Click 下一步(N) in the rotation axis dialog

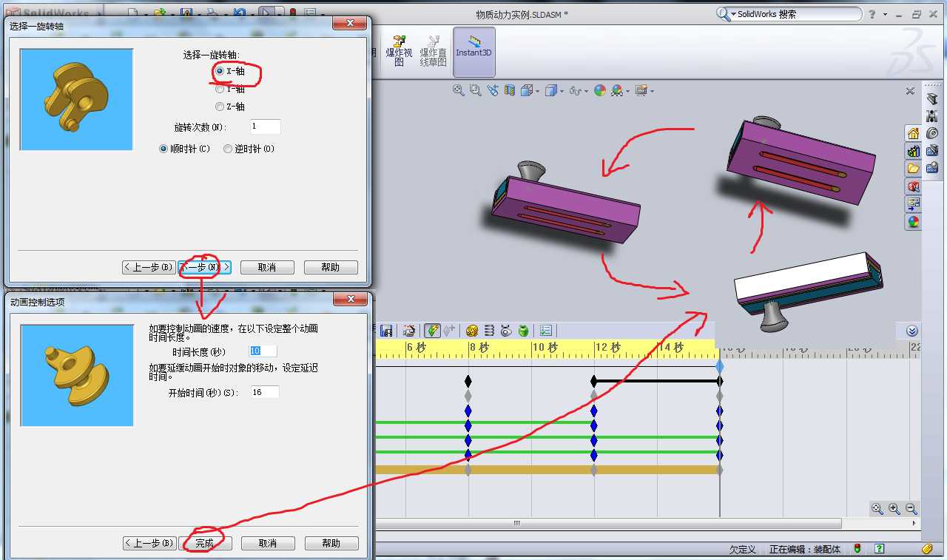click(x=205, y=267)
